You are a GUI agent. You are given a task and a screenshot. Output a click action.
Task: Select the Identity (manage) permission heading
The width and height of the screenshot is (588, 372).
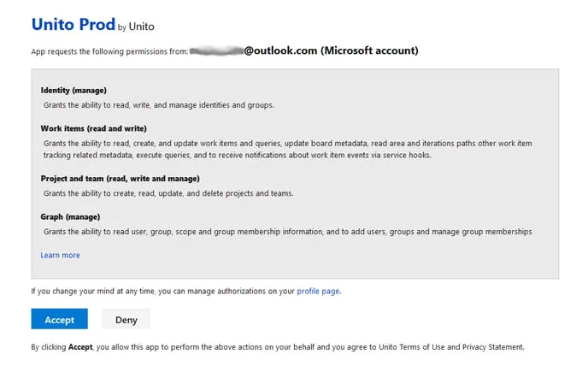(x=73, y=91)
